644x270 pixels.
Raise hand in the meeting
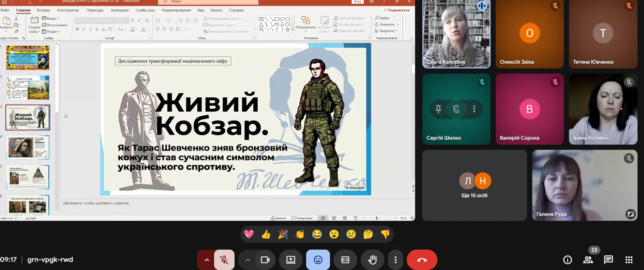click(x=372, y=260)
